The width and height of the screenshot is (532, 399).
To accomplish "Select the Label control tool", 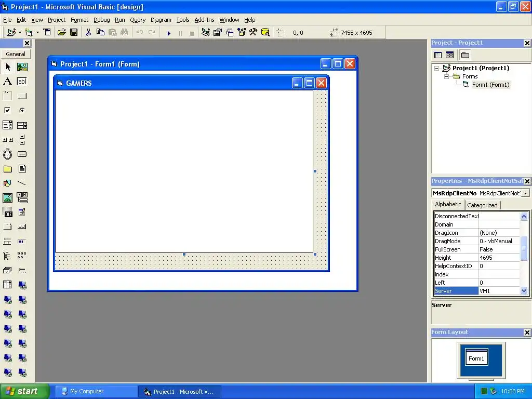I will coord(7,82).
